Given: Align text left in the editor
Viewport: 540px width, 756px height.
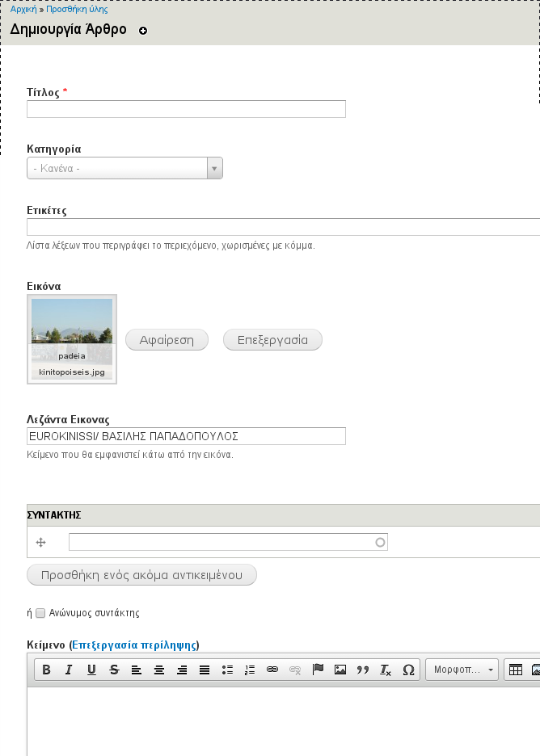Looking at the screenshot, I should (x=137, y=670).
